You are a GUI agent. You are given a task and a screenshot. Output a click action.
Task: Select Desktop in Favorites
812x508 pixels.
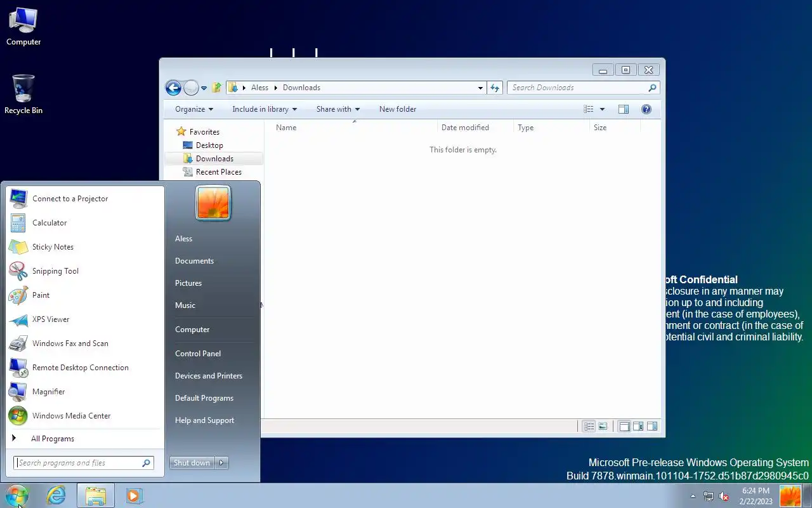[209, 145]
